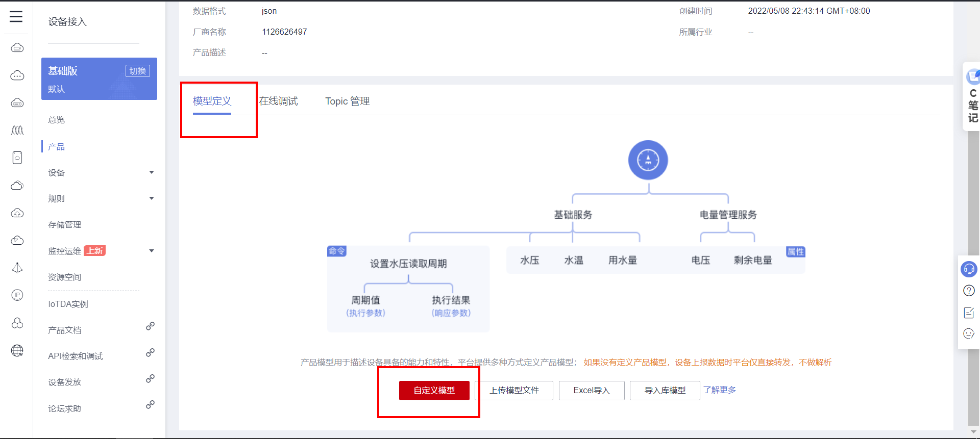Switch to the 模型定义 tab
Viewport: 980px width, 439px height.
212,101
